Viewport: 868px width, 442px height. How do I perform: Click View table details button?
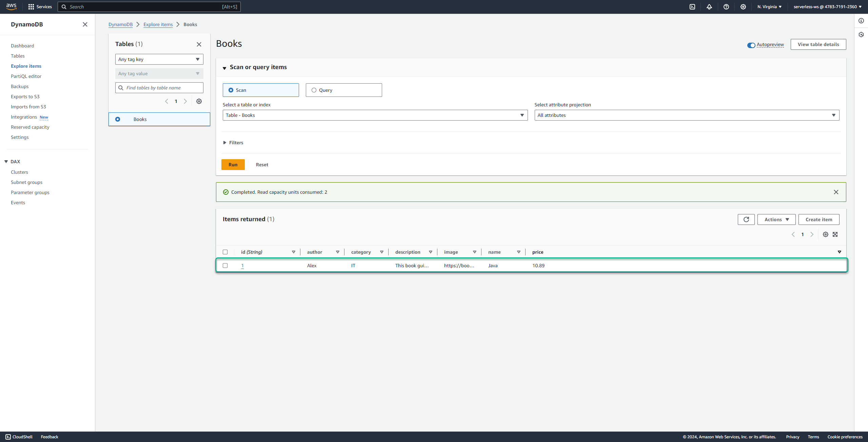click(x=818, y=44)
